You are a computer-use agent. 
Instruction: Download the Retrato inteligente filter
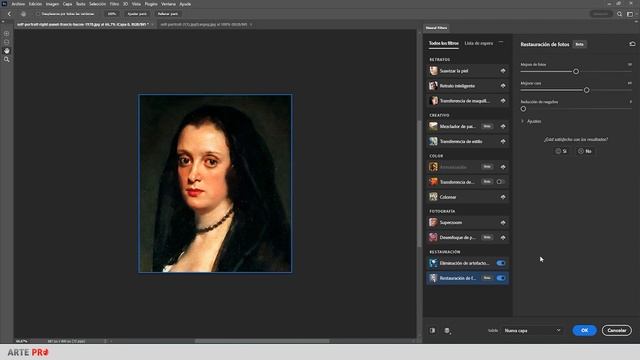tap(503, 86)
